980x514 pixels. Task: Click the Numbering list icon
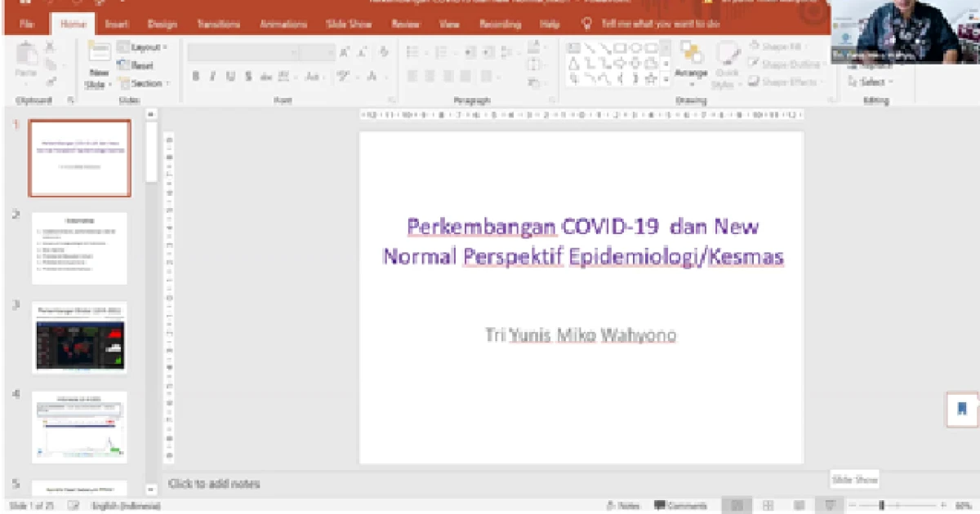click(x=442, y=52)
